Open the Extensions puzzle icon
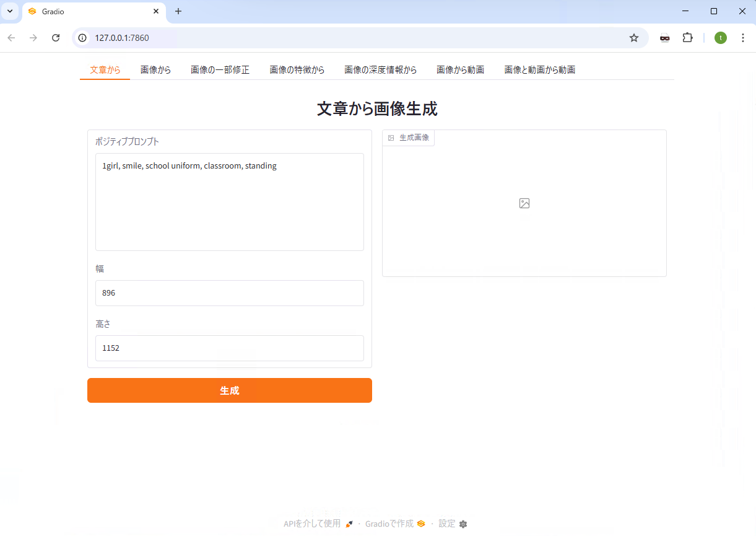Screen dimensions: 756x536 tap(687, 38)
